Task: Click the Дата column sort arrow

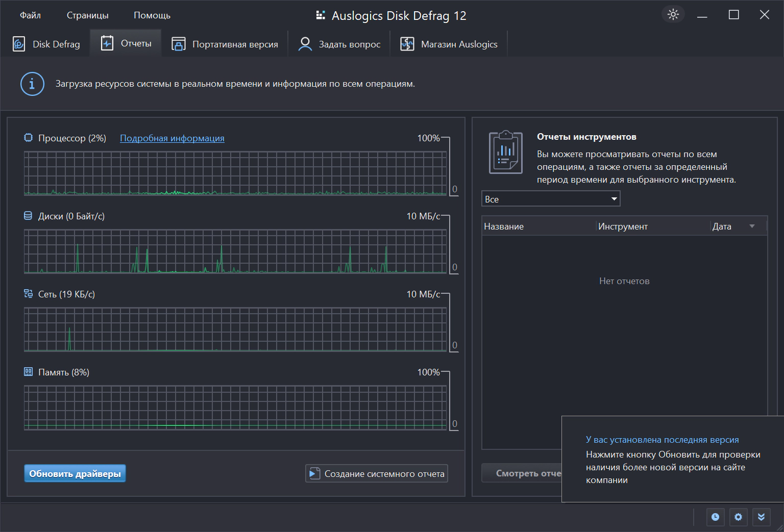Action: [x=752, y=226]
